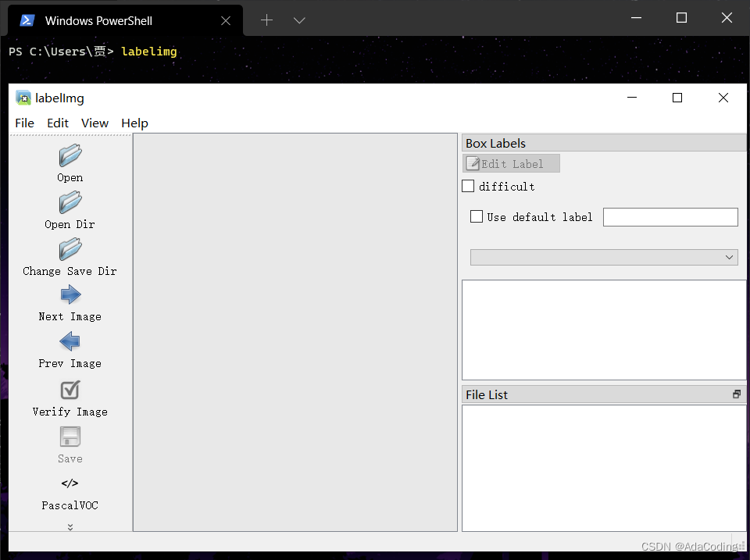Click inside the File List area

tap(604, 468)
